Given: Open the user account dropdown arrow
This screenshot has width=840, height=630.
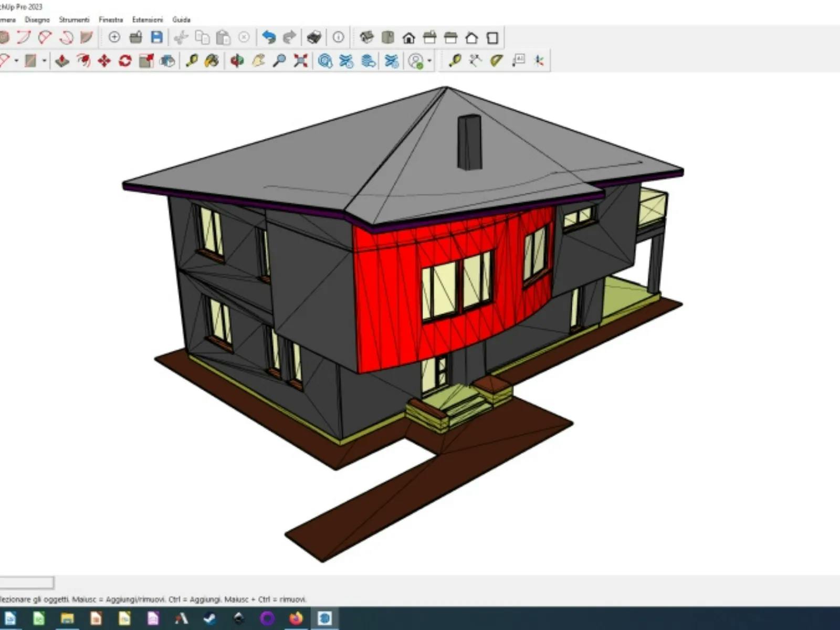Looking at the screenshot, I should [x=430, y=61].
